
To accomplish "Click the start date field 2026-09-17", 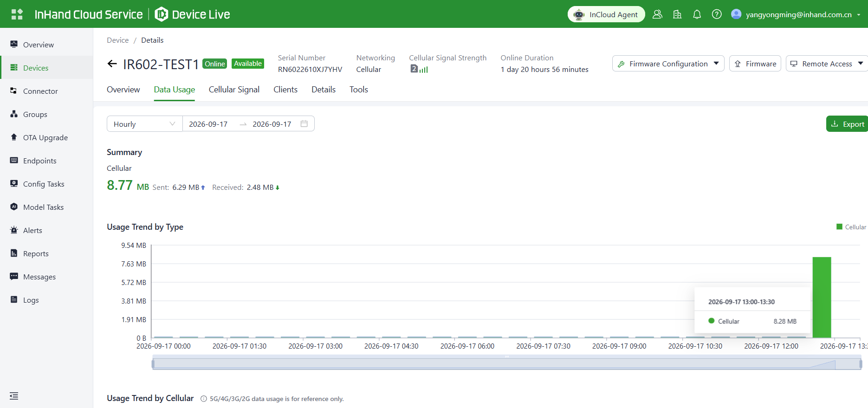I will point(208,124).
